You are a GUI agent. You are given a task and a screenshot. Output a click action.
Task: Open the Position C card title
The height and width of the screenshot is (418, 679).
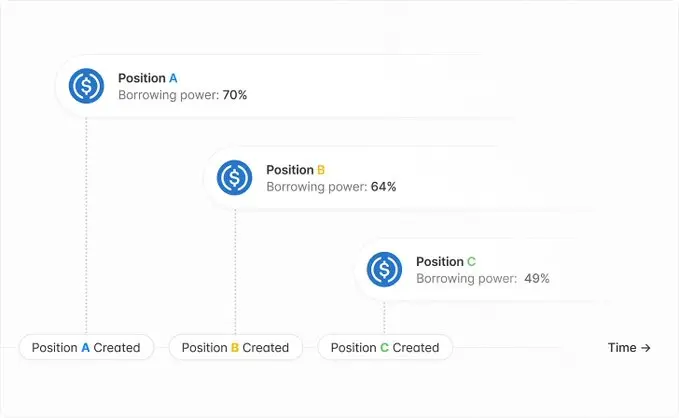446,262
